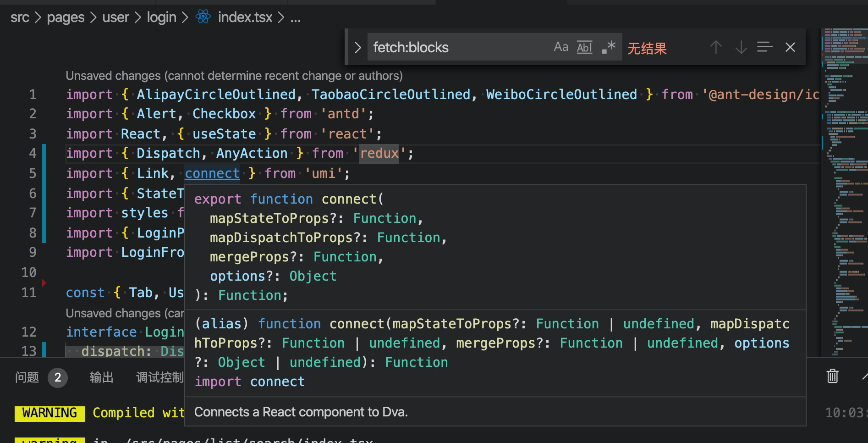The height and width of the screenshot is (443, 868).
Task: Select user in the breadcrumb path
Action: pos(115,17)
